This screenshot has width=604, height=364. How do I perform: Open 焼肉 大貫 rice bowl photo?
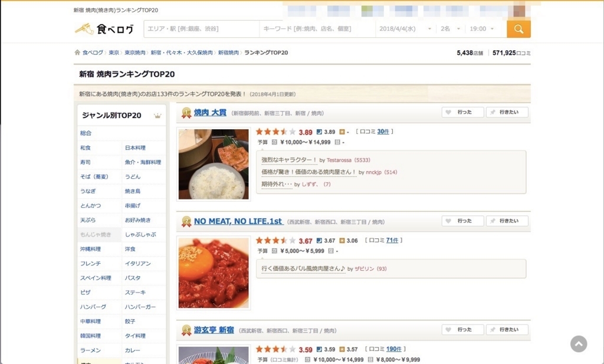click(x=214, y=164)
